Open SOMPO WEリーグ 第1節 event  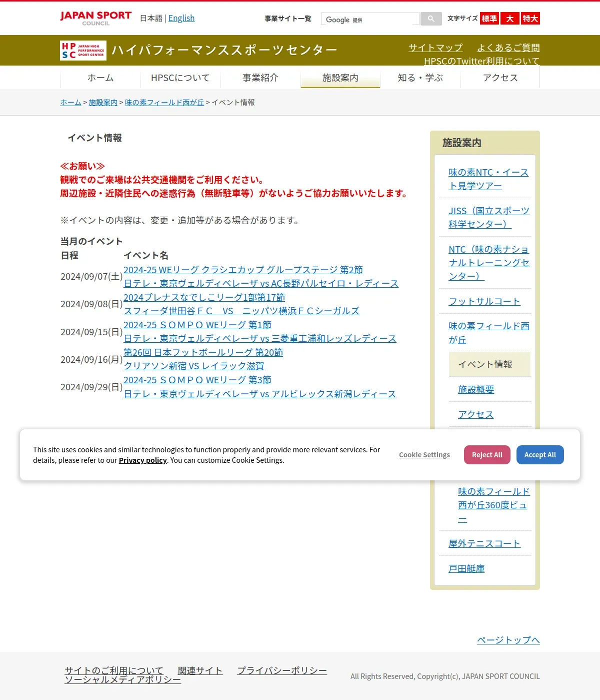coord(197,325)
